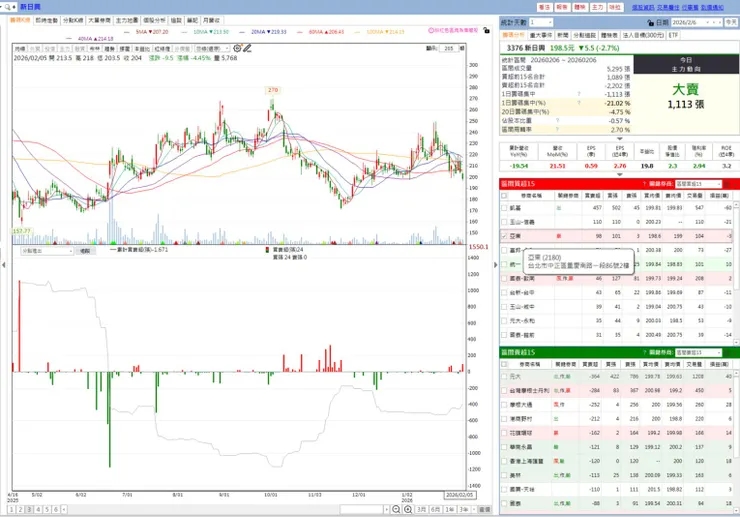
Task: Toggle the lock icon beside 日期
Action: [651, 23]
